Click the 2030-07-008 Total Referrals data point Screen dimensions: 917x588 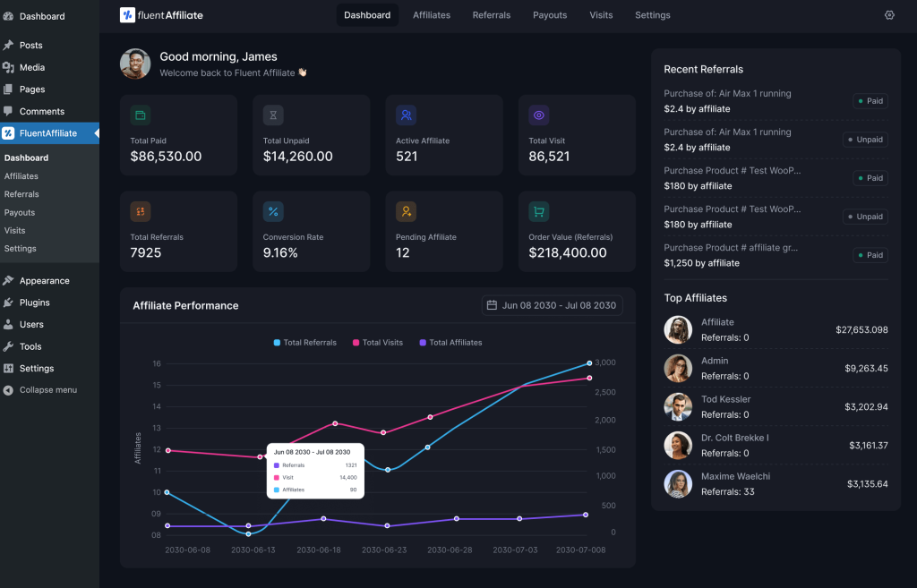point(589,363)
